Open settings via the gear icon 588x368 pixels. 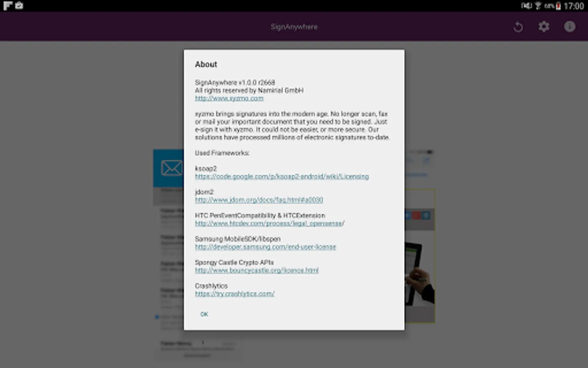point(543,27)
